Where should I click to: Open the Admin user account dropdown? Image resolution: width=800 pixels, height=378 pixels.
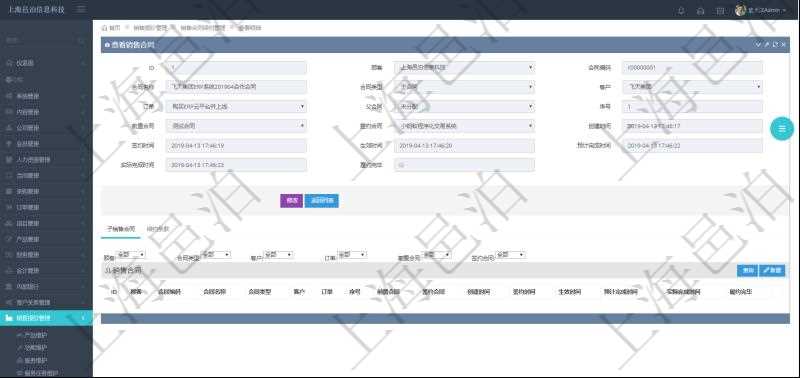tap(760, 10)
